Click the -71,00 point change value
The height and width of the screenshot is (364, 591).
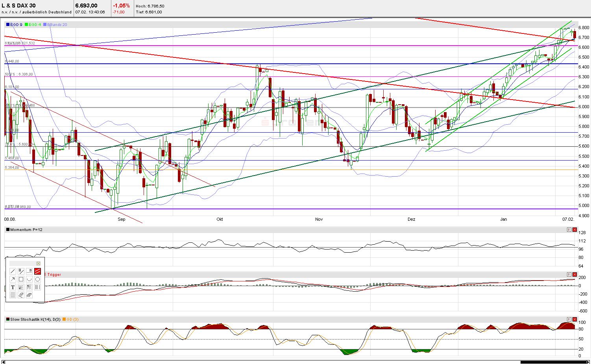(118, 12)
